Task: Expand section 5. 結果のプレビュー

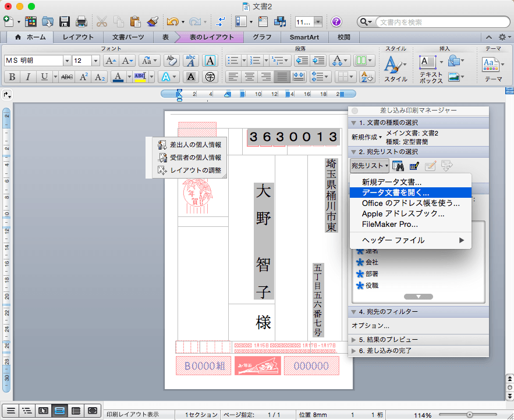Action: point(354,340)
